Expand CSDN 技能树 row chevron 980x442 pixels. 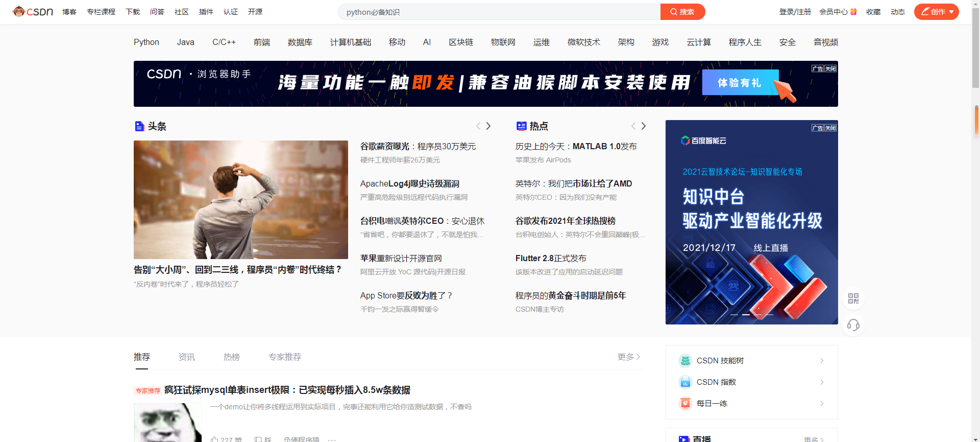[x=822, y=361]
